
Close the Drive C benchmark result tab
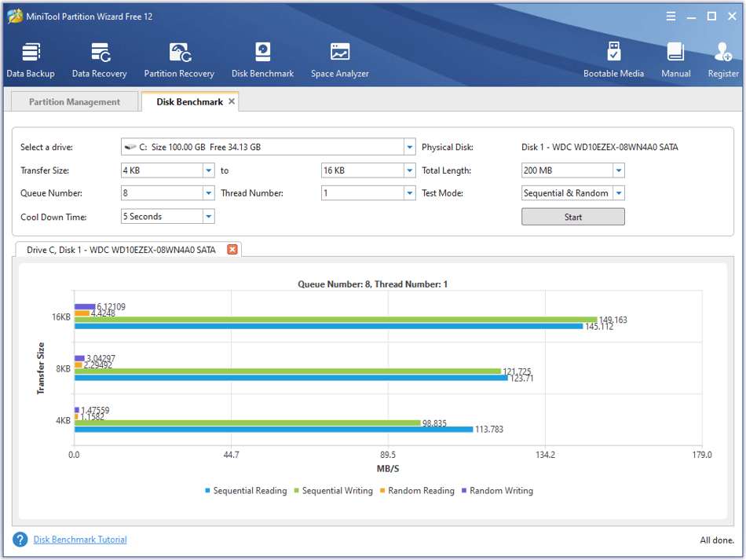point(232,249)
